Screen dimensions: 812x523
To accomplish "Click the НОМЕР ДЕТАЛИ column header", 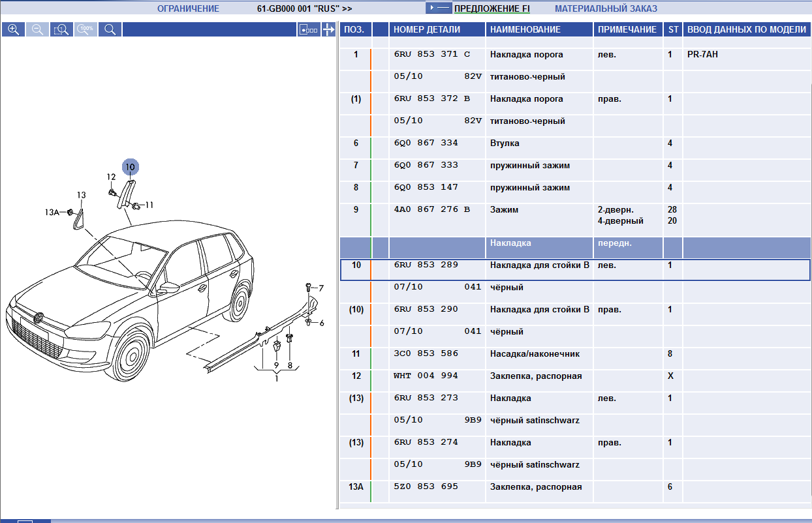I will (x=426, y=29).
